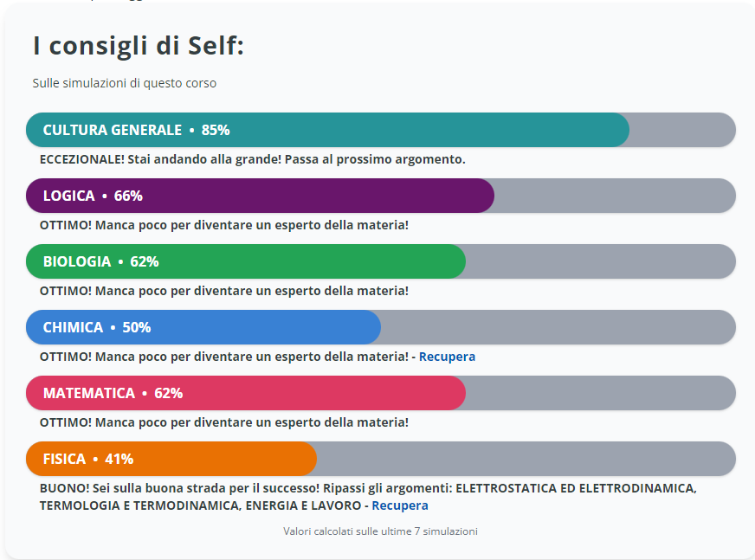Viewport: 755px width, 560px height.
Task: Click the "Valori calcolati sulle ultime 7 simulazioni" note
Action: [x=380, y=531]
